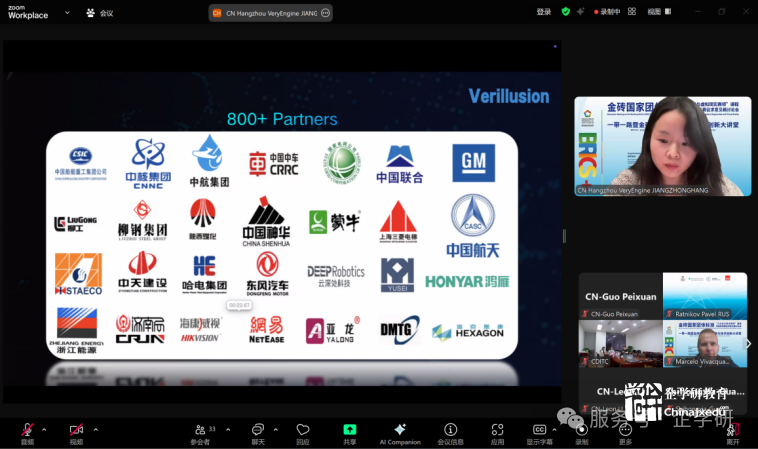Expand the audio options arrow
Screen dimensions: 758x449
tap(46, 429)
